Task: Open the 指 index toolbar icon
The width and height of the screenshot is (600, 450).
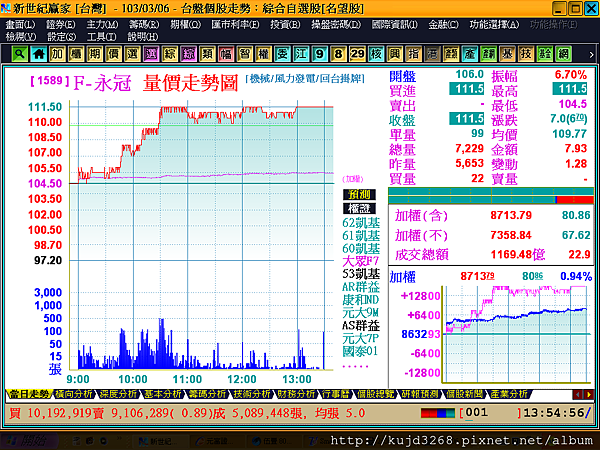Action: click(x=413, y=54)
